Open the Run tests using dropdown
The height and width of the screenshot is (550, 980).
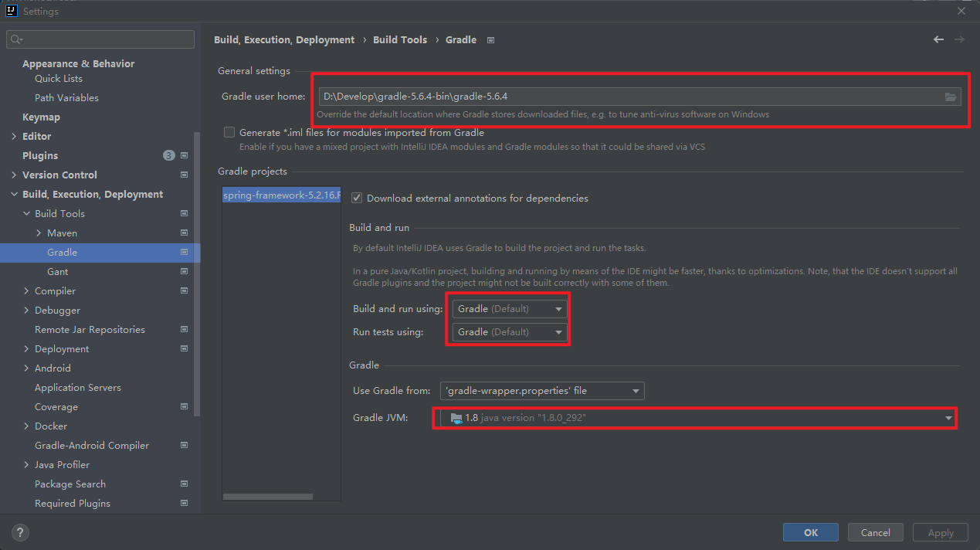coord(510,331)
